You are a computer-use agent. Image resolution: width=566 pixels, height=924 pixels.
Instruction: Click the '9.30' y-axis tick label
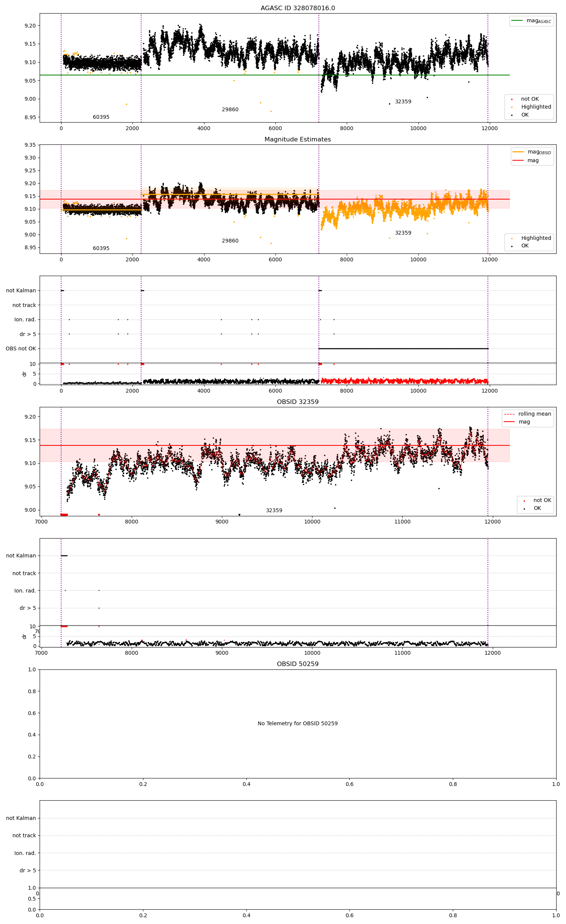[30, 158]
